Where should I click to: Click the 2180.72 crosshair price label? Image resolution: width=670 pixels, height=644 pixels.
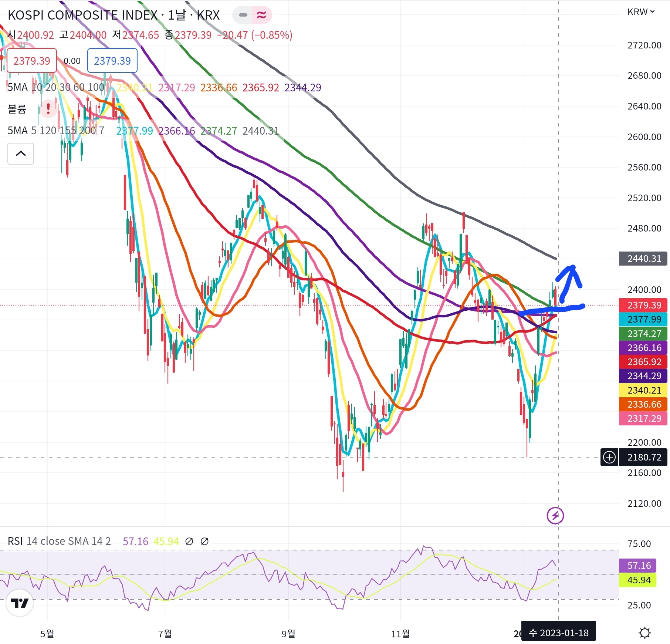pyautogui.click(x=644, y=457)
